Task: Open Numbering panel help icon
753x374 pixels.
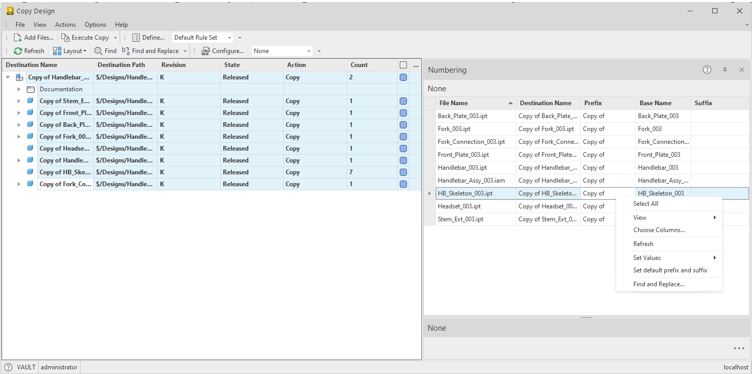Action: 707,70
